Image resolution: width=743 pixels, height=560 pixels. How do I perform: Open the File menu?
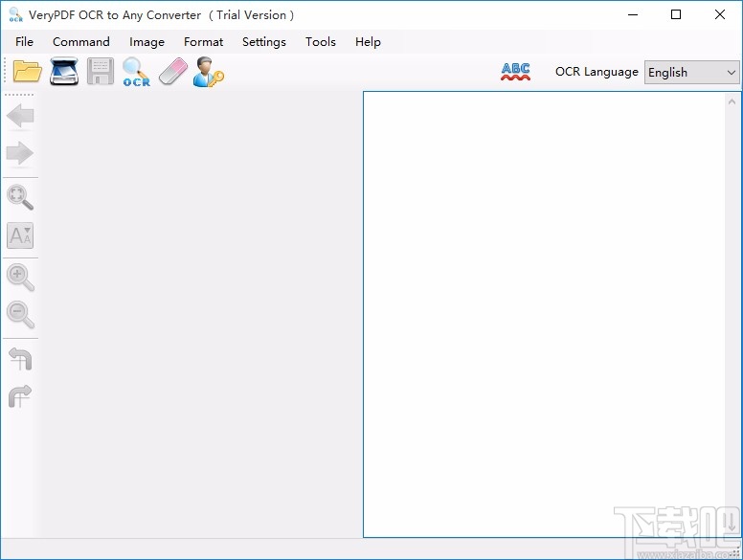[x=24, y=42]
